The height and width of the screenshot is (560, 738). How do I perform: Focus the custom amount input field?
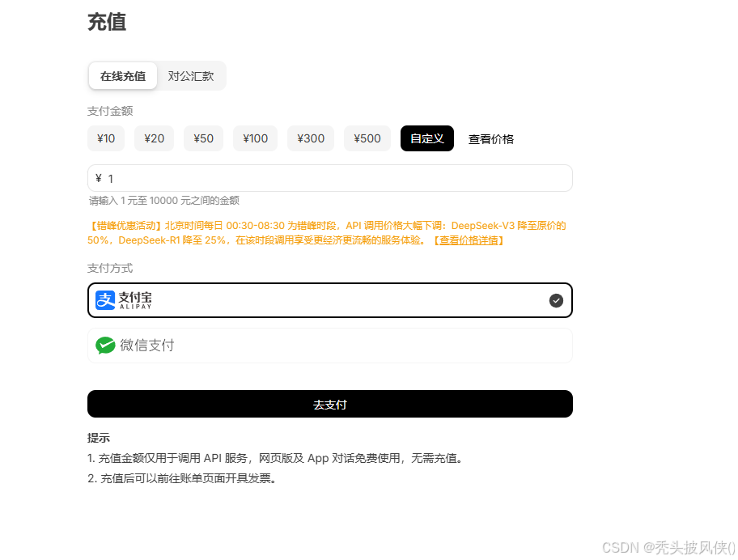click(330, 178)
